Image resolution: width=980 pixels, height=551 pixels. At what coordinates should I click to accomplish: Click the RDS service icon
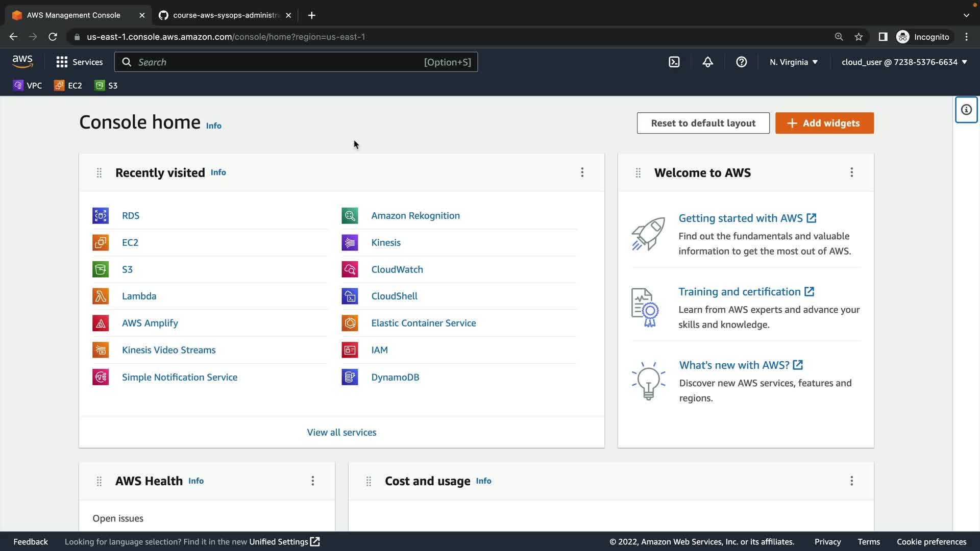pyautogui.click(x=101, y=216)
